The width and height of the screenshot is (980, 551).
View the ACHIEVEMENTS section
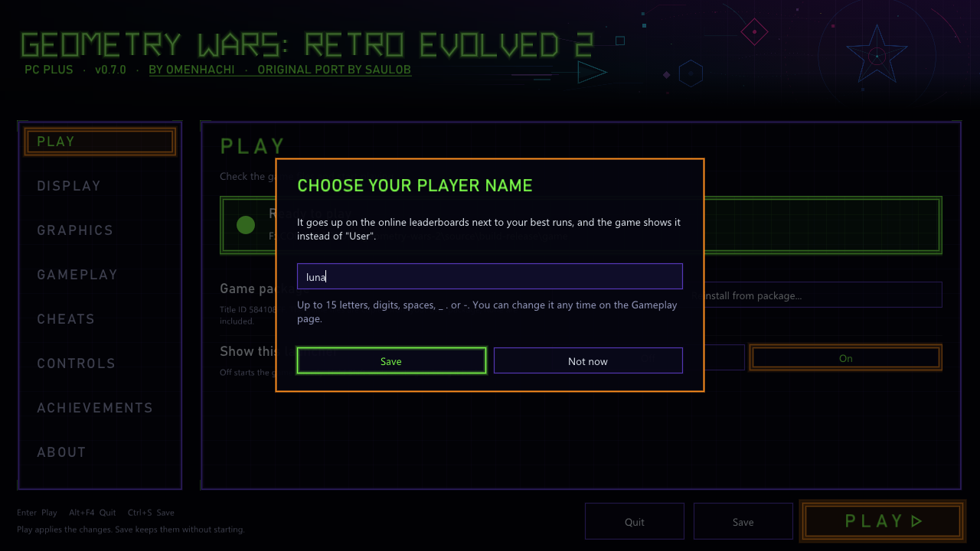coord(95,408)
